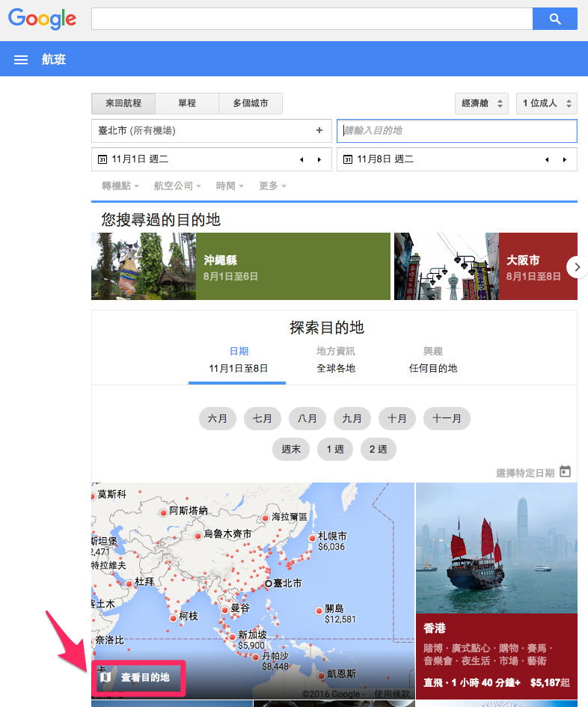Open the 1 位成人 passengers dropdown
Image resolution: width=588 pixels, height=707 pixels.
pyautogui.click(x=546, y=103)
